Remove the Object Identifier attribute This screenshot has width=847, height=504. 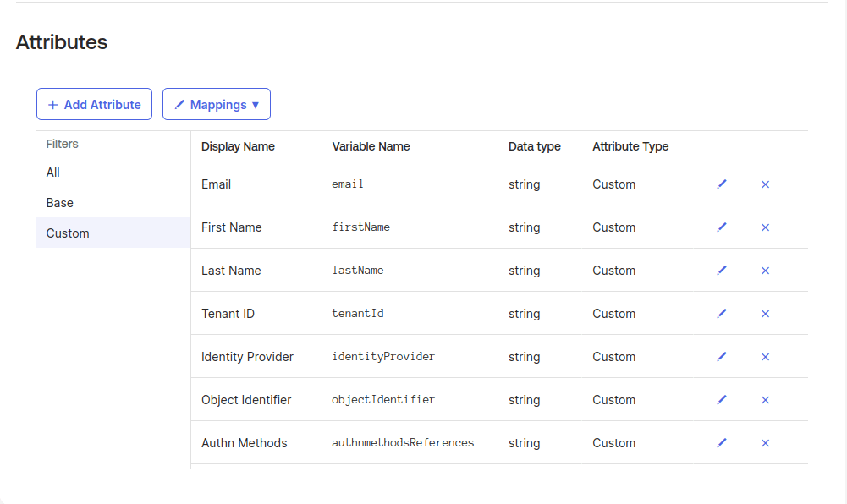tap(766, 400)
